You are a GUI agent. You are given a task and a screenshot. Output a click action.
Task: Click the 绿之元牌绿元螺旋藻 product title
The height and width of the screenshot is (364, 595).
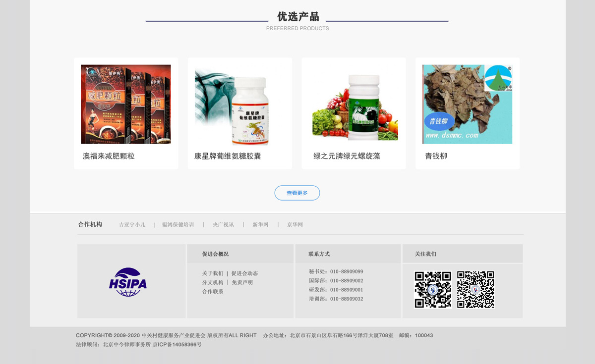pyautogui.click(x=347, y=156)
